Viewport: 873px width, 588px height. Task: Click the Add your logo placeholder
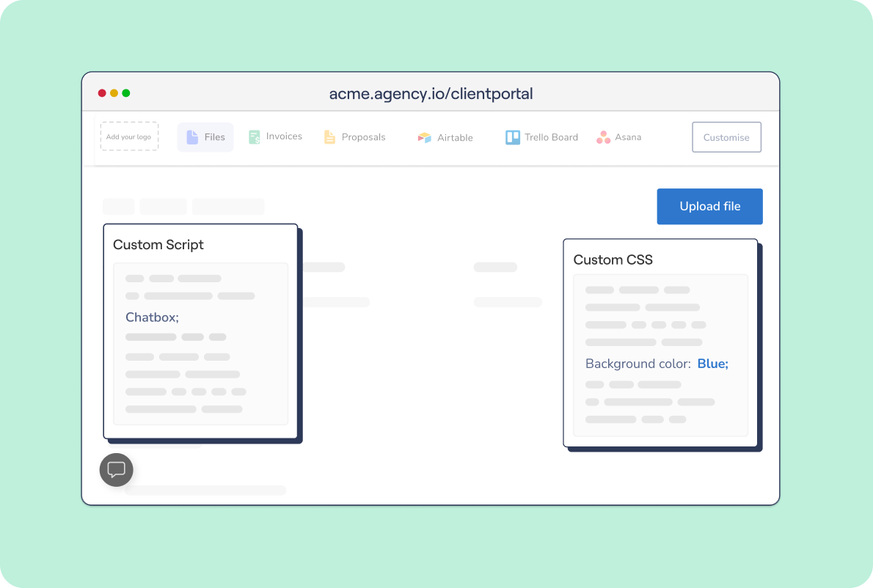pyautogui.click(x=129, y=136)
